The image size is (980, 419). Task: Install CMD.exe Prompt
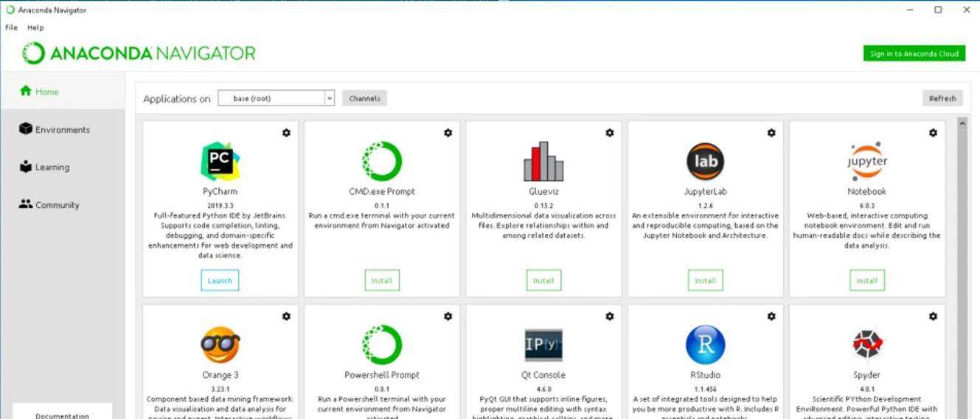(382, 280)
